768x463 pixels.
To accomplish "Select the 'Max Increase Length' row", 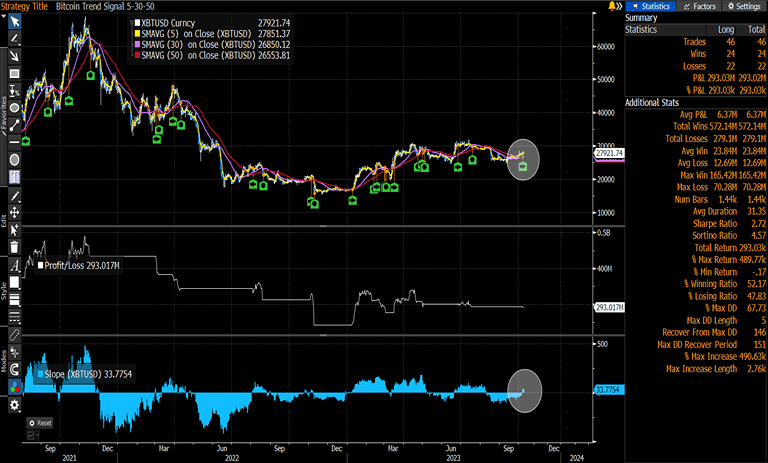I will (x=696, y=369).
